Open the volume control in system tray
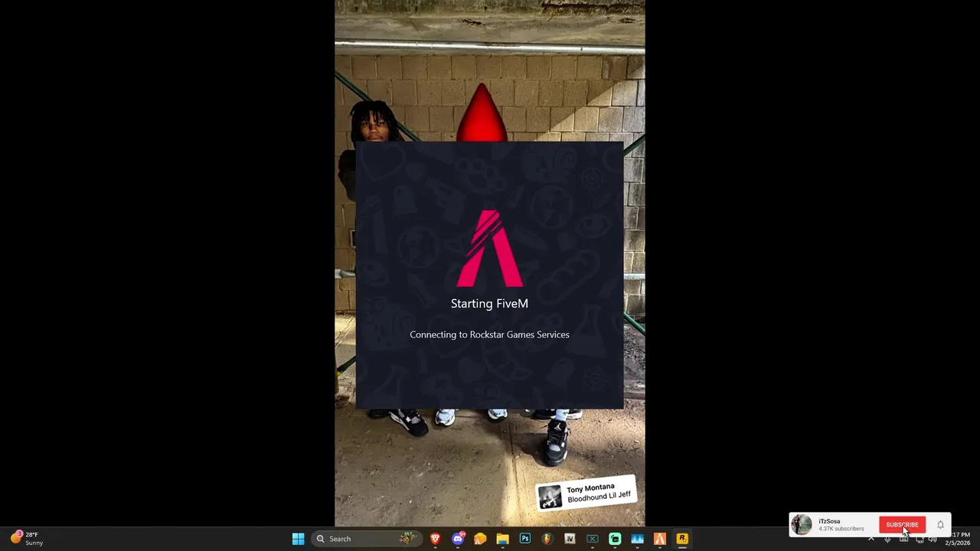 933,539
